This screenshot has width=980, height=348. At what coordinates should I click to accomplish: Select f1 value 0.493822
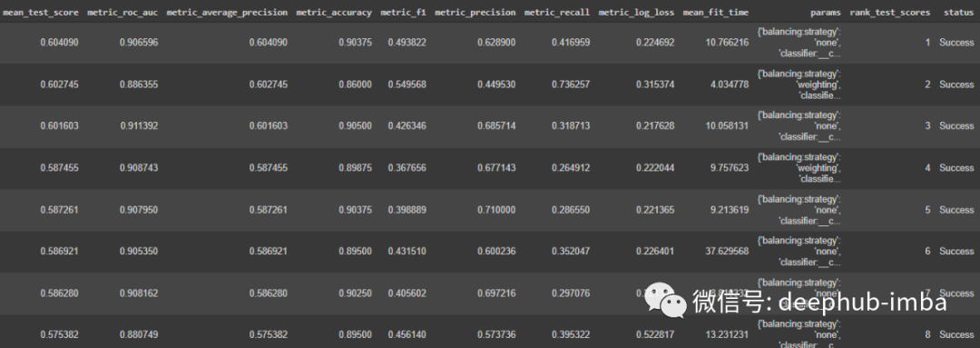(407, 43)
